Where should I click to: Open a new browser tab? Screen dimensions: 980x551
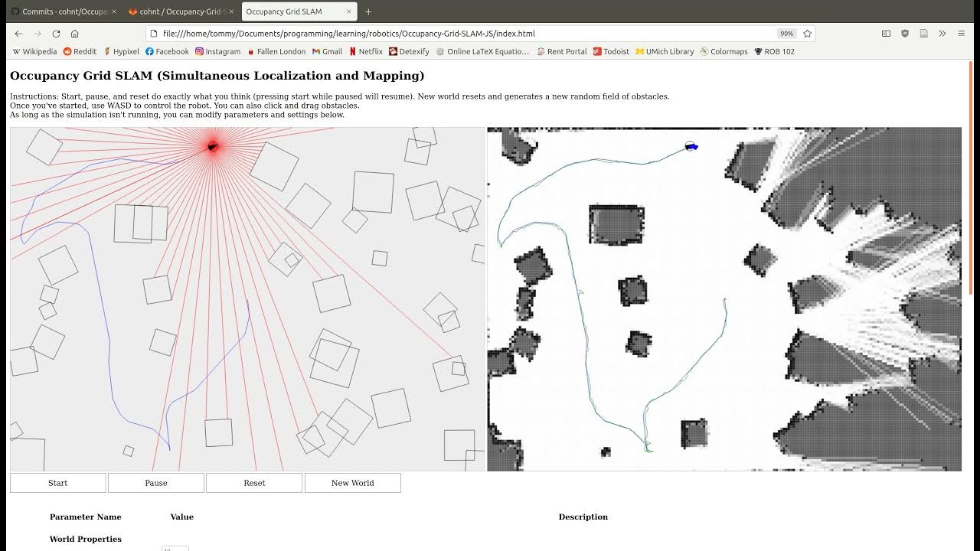point(368,11)
